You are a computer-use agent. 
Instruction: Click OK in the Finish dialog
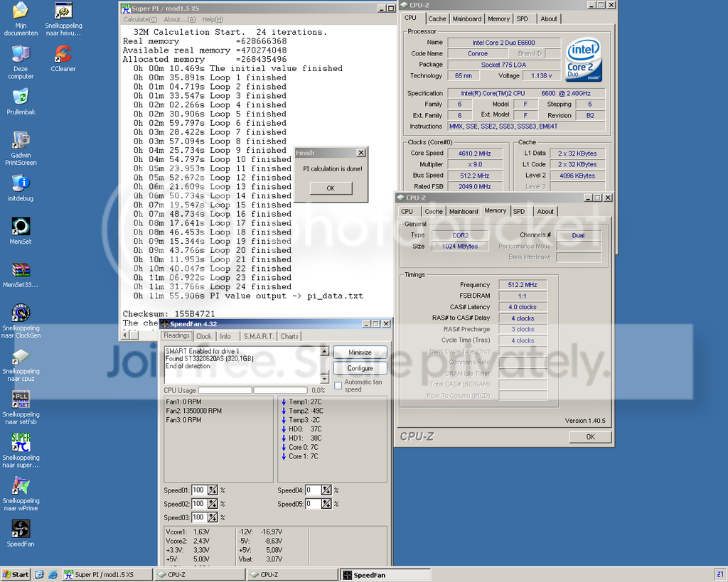(331, 188)
